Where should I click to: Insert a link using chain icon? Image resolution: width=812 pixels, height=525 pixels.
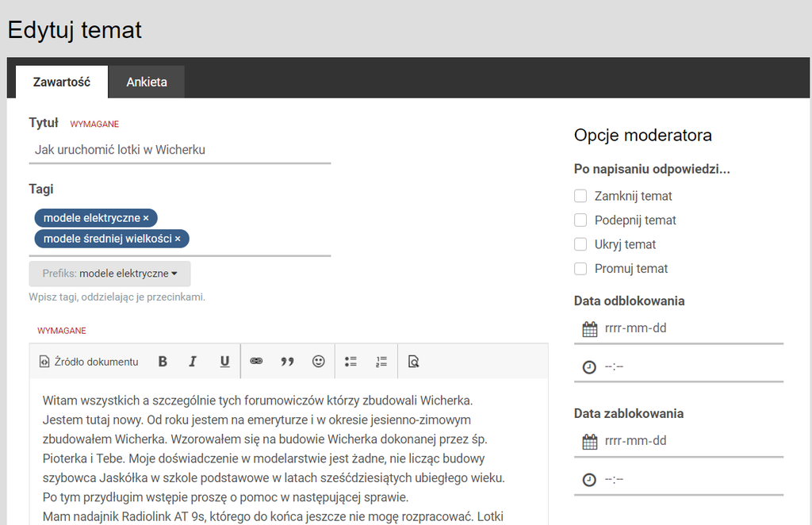coord(256,362)
